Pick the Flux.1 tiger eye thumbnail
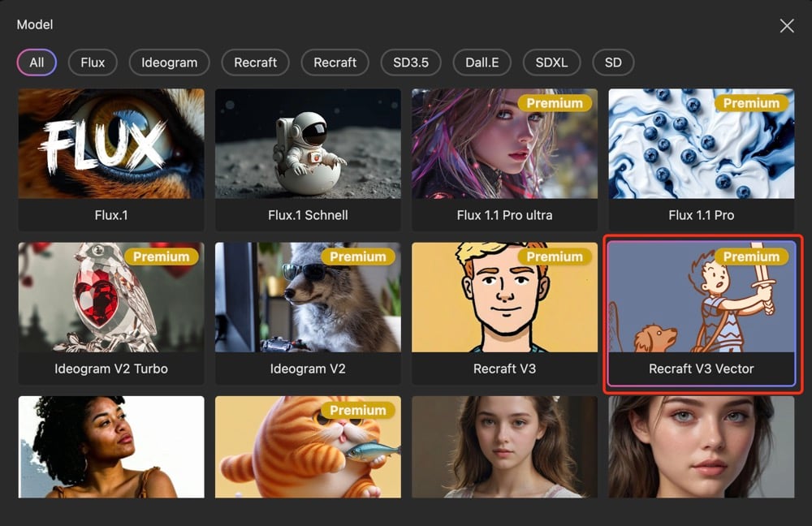The image size is (812, 526). click(x=111, y=144)
